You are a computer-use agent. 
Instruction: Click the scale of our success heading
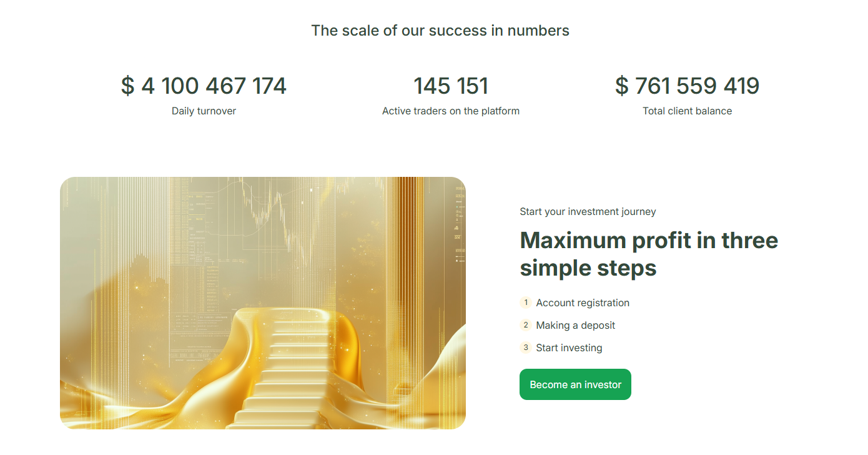pyautogui.click(x=440, y=31)
